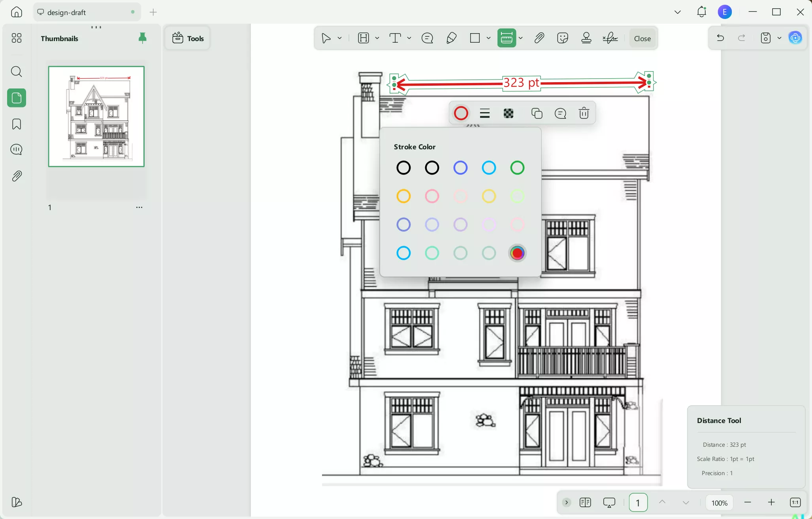The width and height of the screenshot is (812, 519).
Task: Expand the text tool dropdown arrow
Action: [x=409, y=38]
